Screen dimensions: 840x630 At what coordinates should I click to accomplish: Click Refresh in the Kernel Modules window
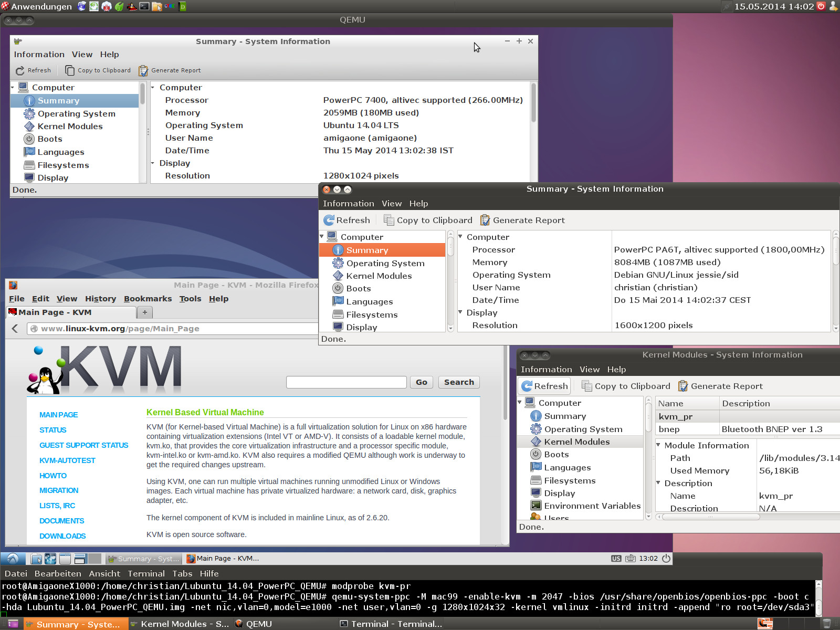[x=545, y=386]
